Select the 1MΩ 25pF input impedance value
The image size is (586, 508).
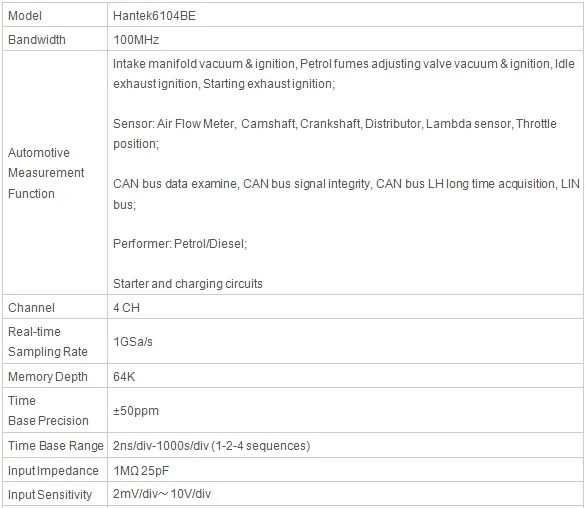tap(141, 471)
